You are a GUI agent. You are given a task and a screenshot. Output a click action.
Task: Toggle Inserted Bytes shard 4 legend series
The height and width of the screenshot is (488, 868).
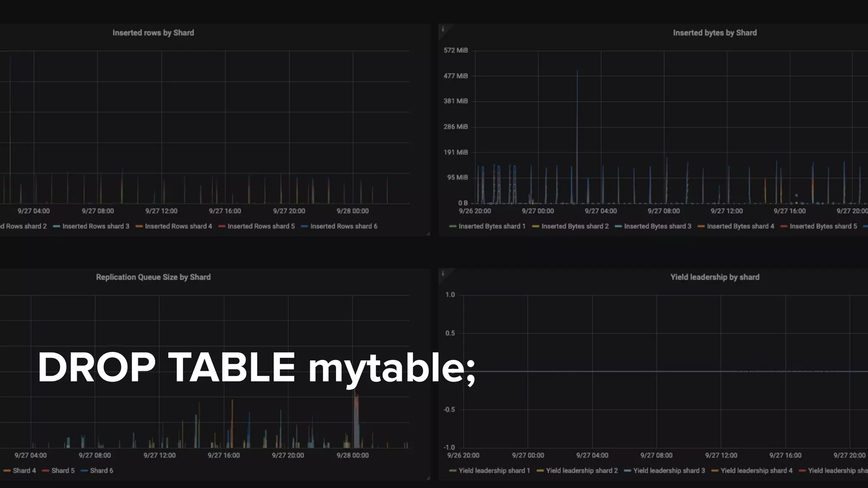(740, 226)
